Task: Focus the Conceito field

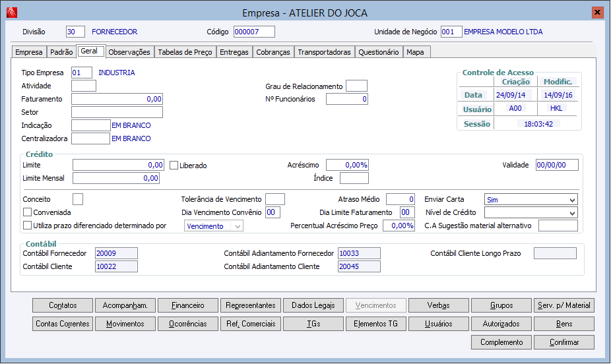Action: point(78,199)
